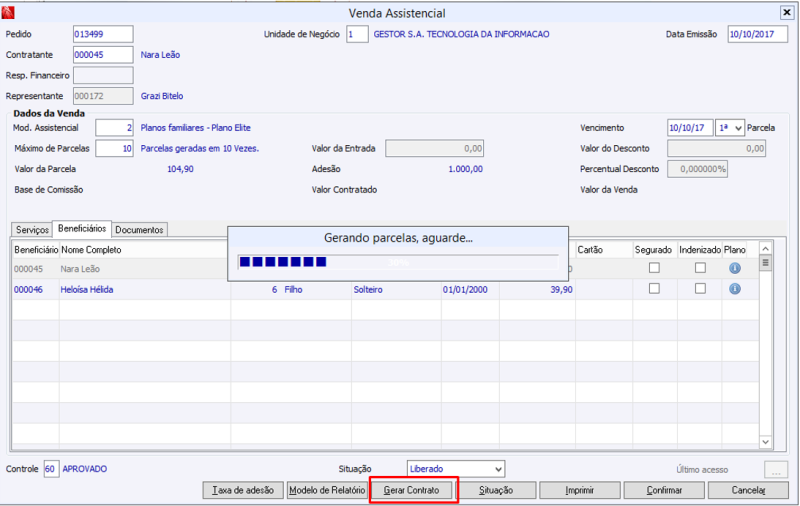Click the Situação button
800x506 pixels.
click(x=496, y=490)
